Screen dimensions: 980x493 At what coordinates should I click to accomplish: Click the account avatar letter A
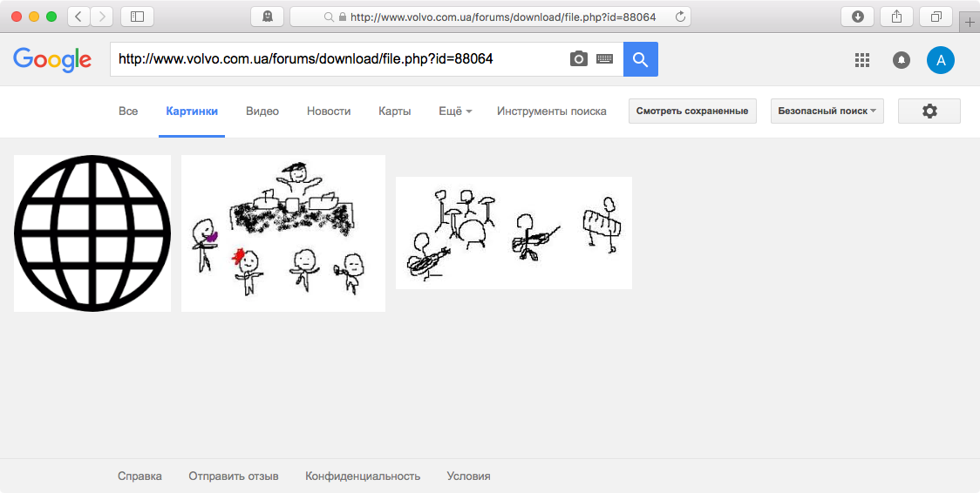(941, 59)
